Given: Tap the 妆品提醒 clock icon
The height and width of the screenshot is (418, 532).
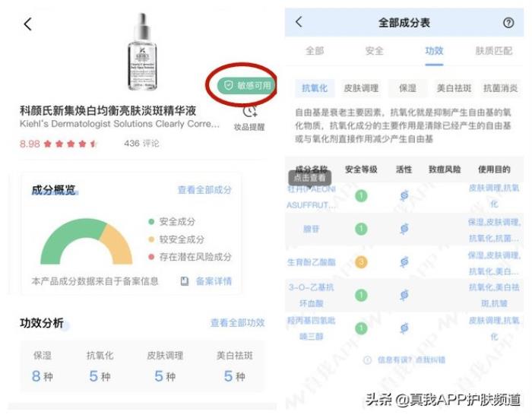Looking at the screenshot, I should pos(249,112).
